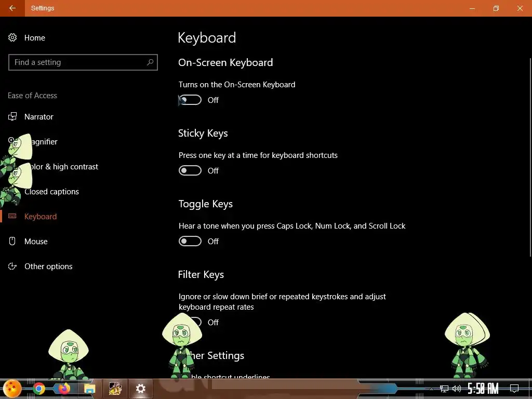Image resolution: width=532 pixels, height=399 pixels.
Task: Close the Settings window
Action: pos(520,8)
